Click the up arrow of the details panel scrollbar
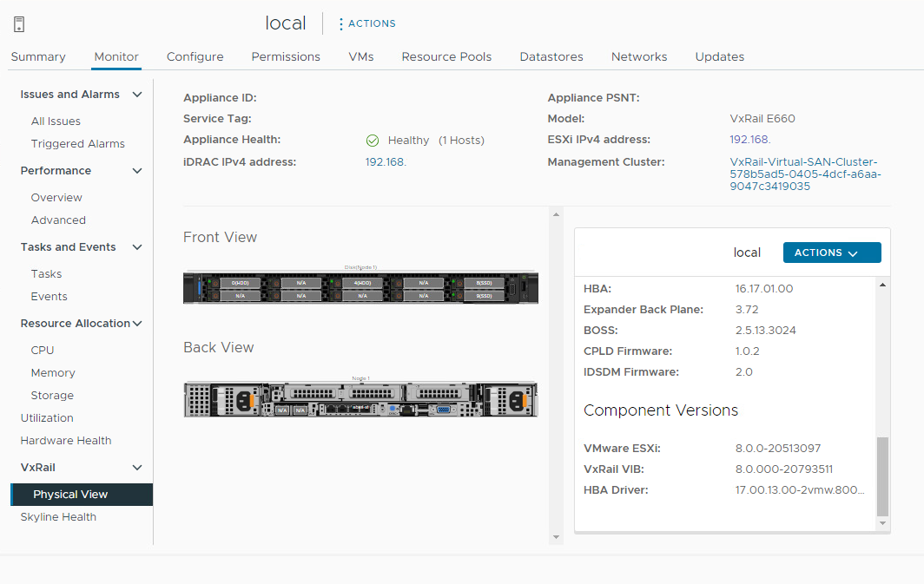This screenshot has height=584, width=924. coord(882,285)
